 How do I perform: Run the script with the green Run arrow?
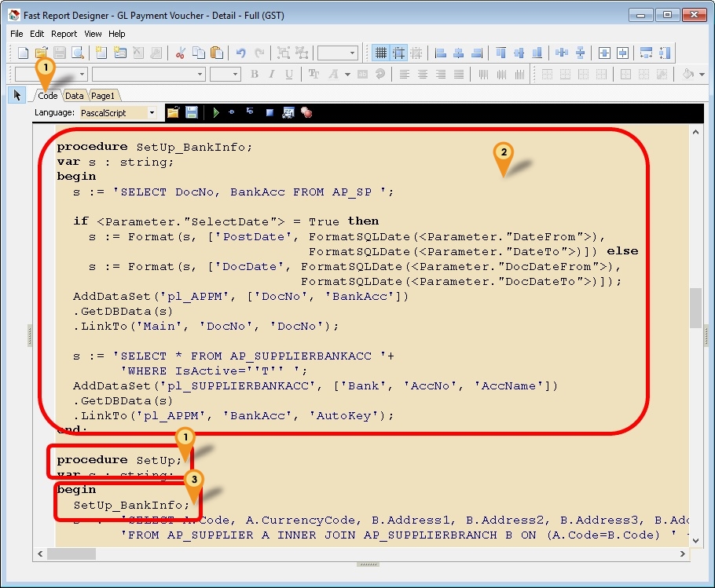[x=217, y=112]
